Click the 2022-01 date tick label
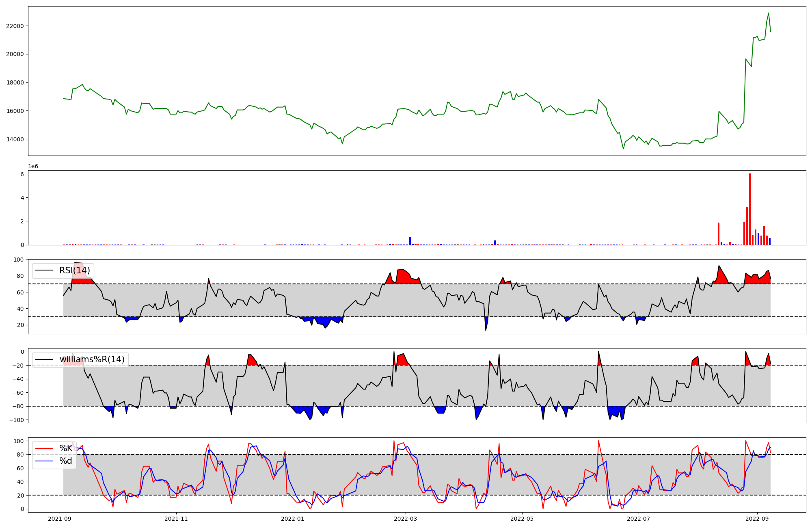Image resolution: width=812 pixels, height=528 pixels. pyautogui.click(x=292, y=519)
